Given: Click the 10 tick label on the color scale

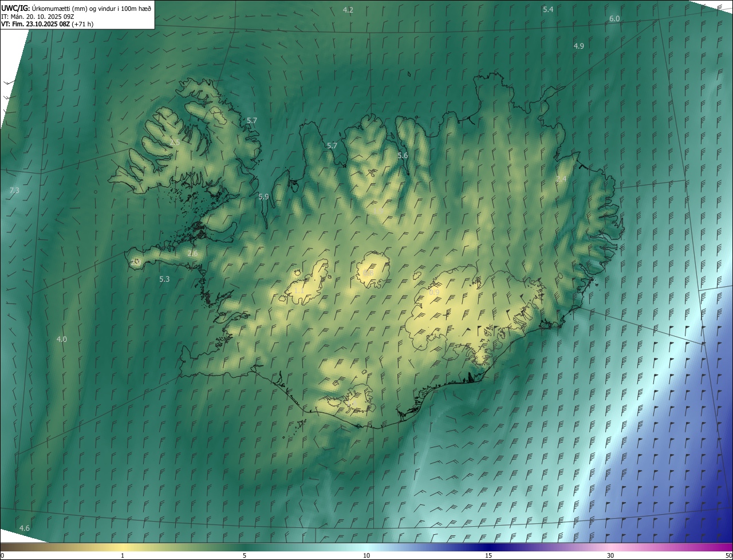Looking at the screenshot, I should pos(366,555).
